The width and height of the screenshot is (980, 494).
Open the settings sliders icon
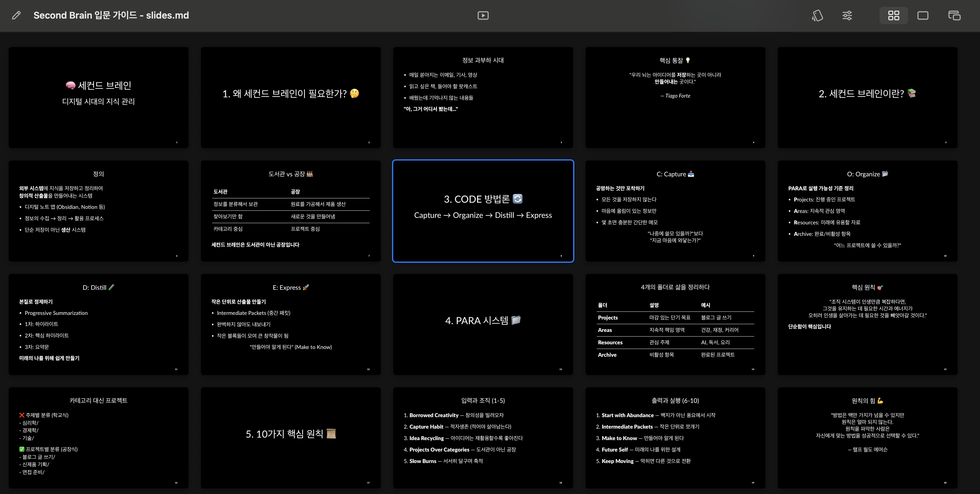coord(847,15)
